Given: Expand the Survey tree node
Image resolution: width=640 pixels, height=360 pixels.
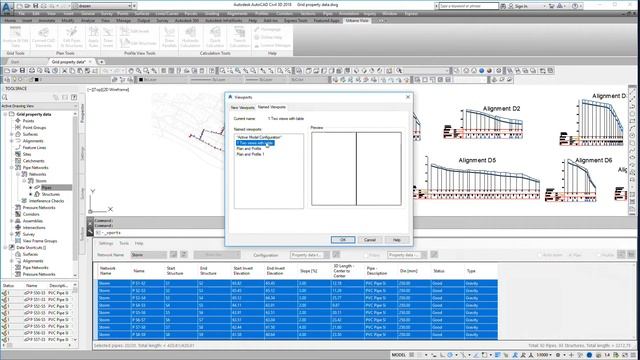Looking at the screenshot, I should (x=12, y=234).
